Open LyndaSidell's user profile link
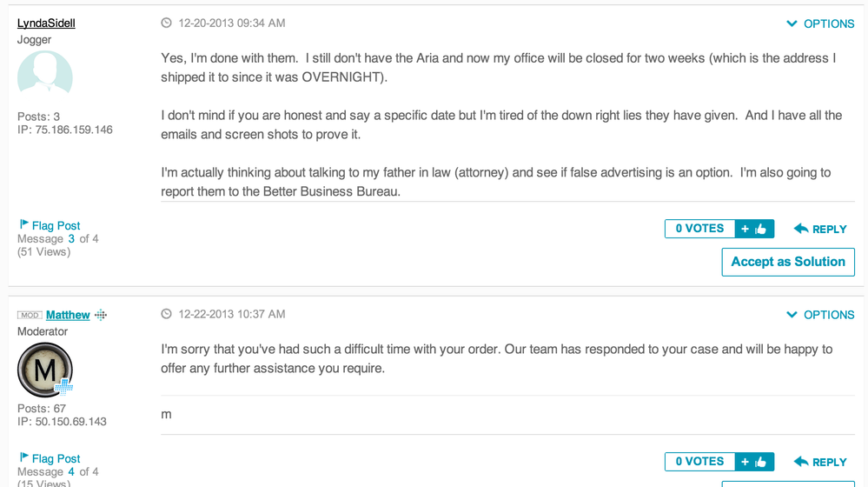The image size is (868, 487). click(x=46, y=23)
